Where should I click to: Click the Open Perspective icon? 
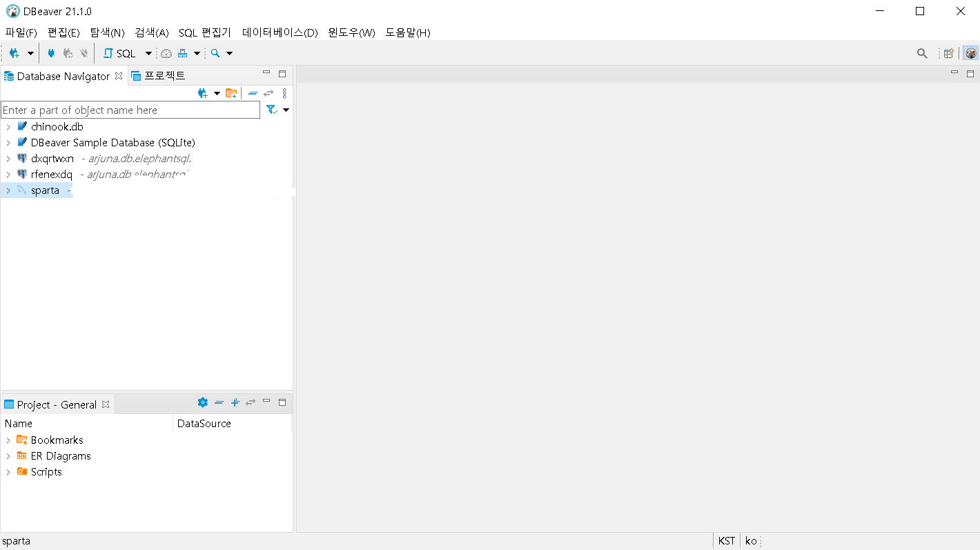point(949,53)
